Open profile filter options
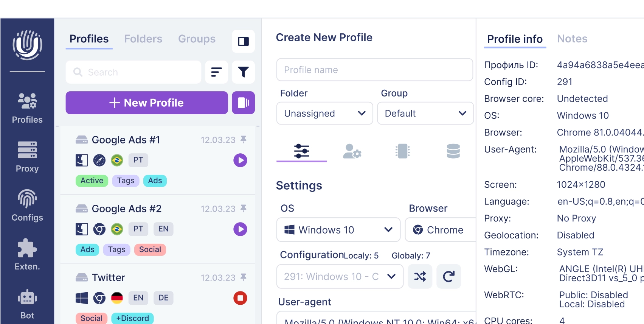Screen dimensions: 644x324 point(244,72)
